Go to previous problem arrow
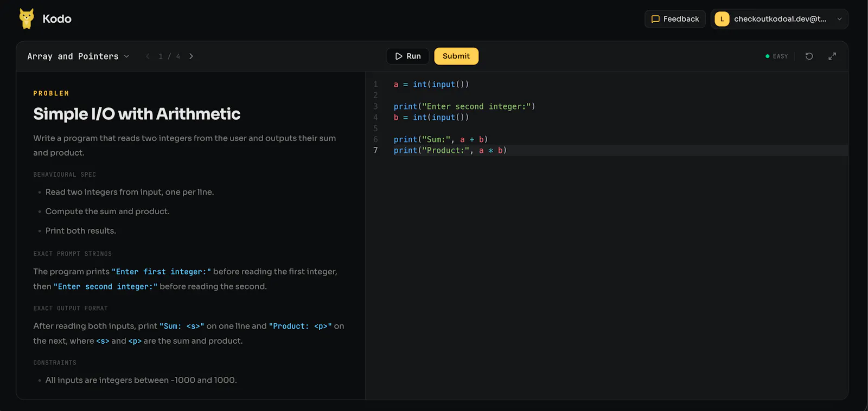This screenshot has height=411, width=868. coord(148,56)
